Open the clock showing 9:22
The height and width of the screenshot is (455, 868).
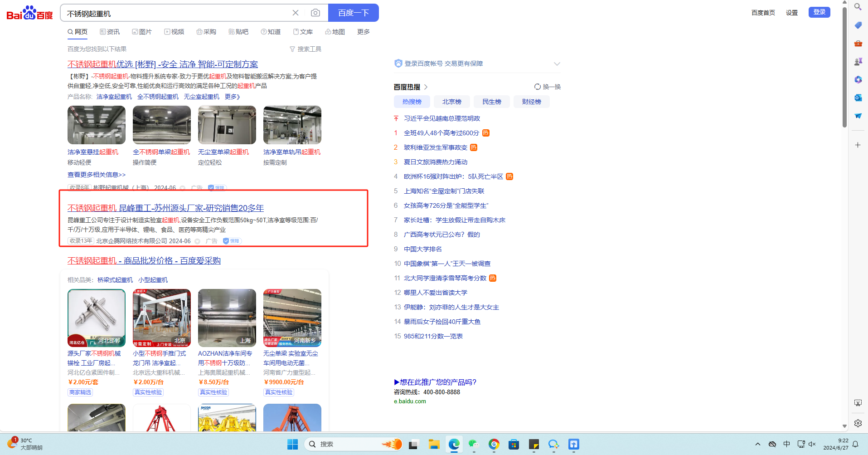pyautogui.click(x=836, y=444)
